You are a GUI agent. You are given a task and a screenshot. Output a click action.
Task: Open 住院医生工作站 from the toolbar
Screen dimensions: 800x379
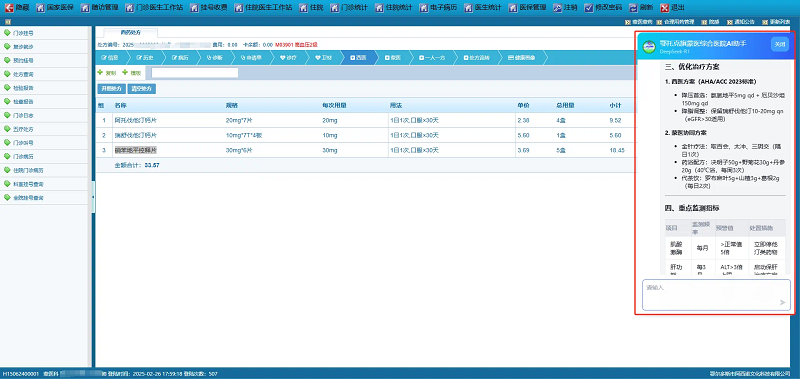coord(263,8)
